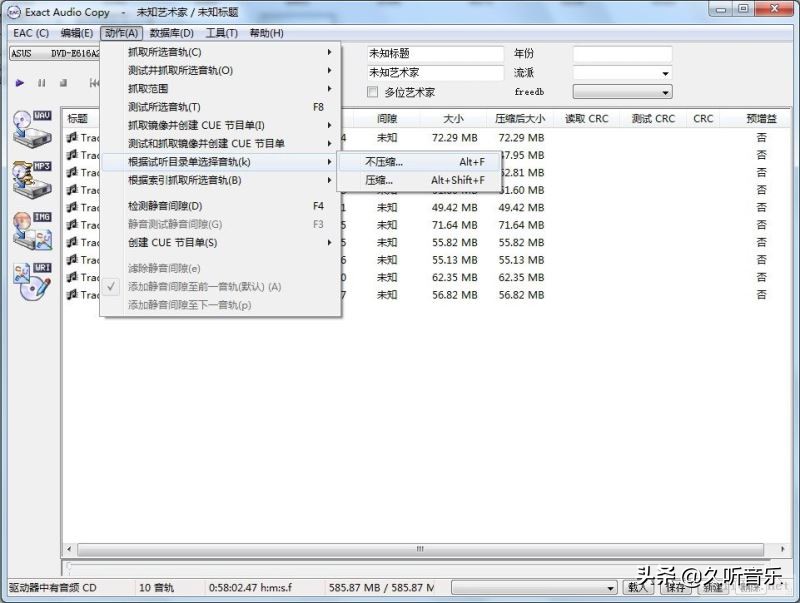Click the 新建 button in status bar

click(713, 588)
